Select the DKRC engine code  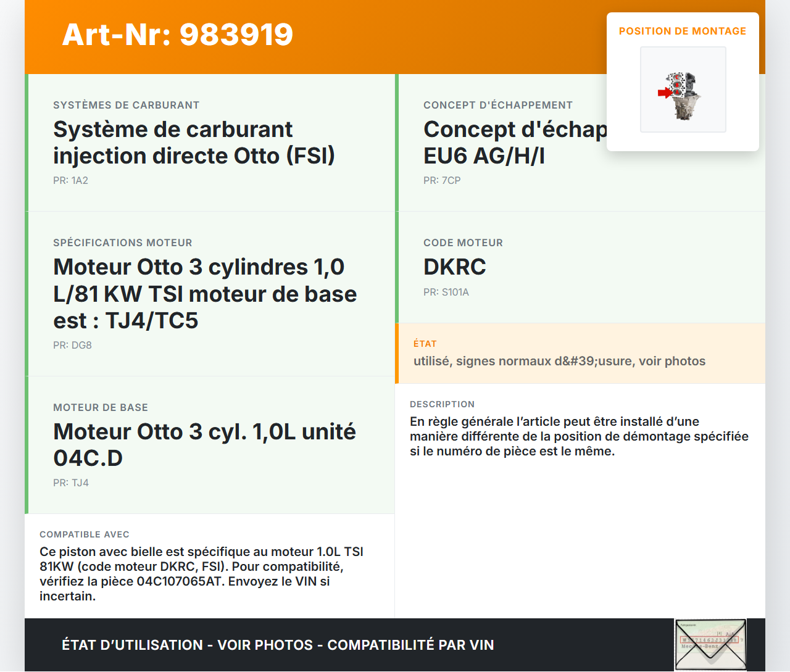[x=455, y=267]
